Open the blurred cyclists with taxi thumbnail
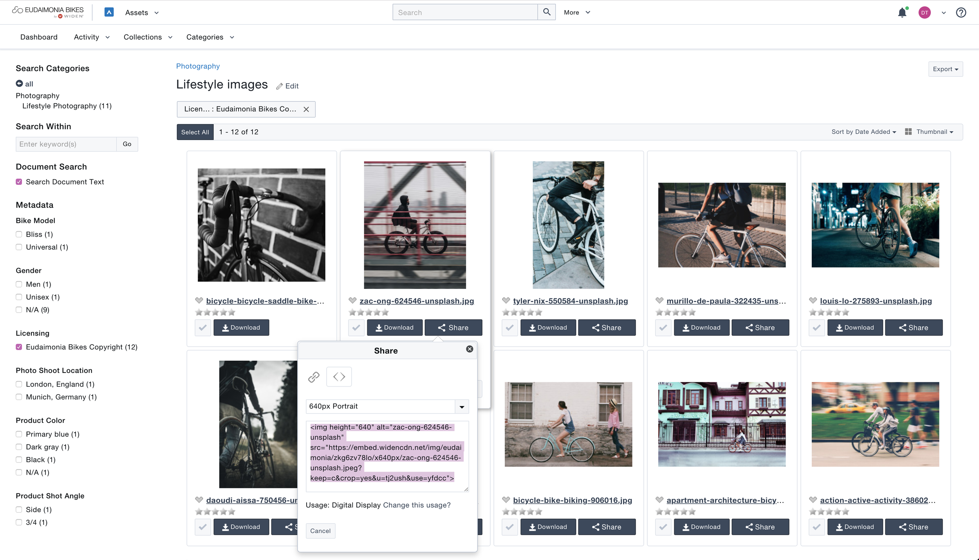The width and height of the screenshot is (979, 560). [x=875, y=424]
